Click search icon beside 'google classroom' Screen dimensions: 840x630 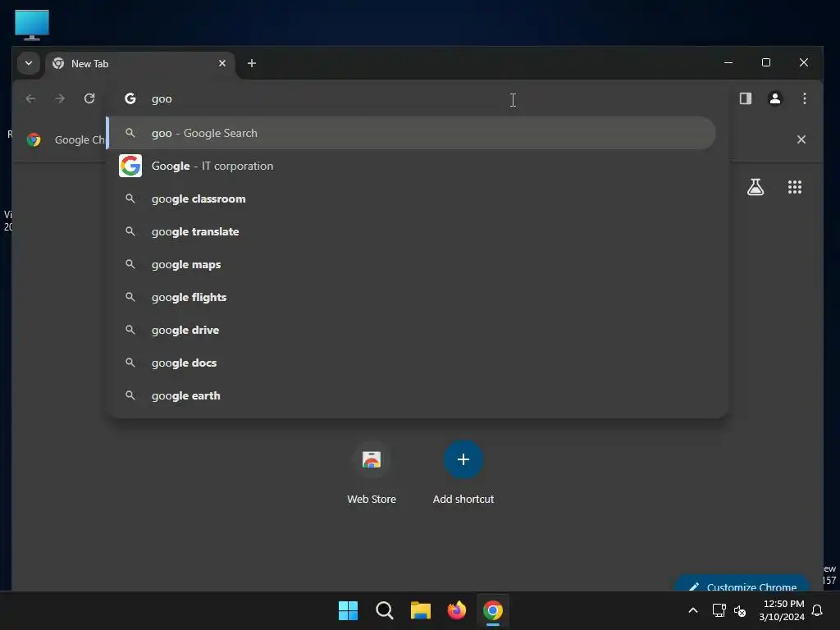click(x=130, y=199)
